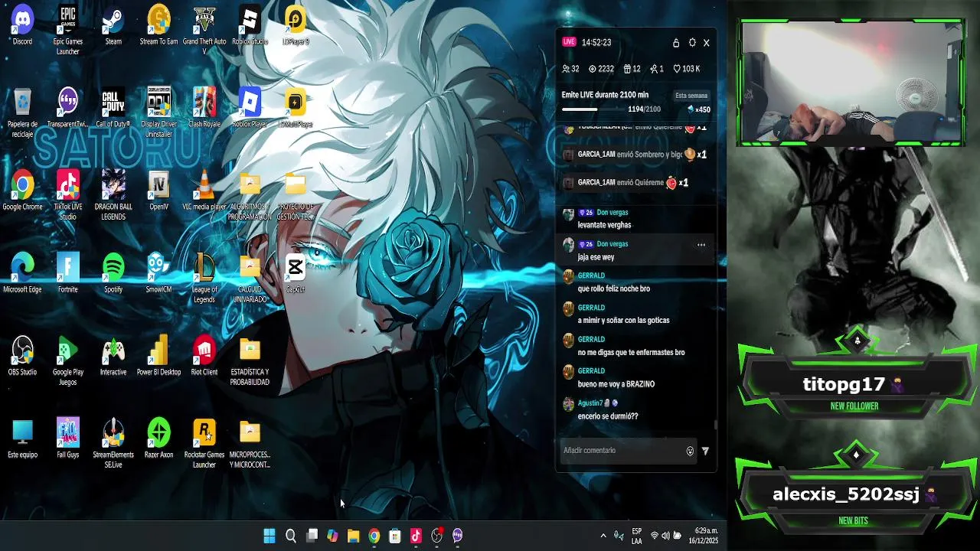Screen dimensions: 980x551
Task: Select the Riot Client desktop icon
Action: click(204, 357)
